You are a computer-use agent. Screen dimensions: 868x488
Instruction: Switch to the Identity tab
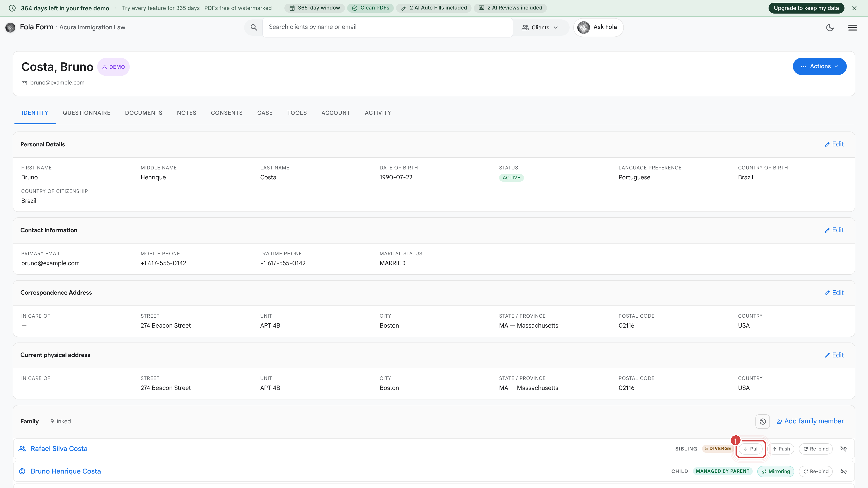[35, 113]
